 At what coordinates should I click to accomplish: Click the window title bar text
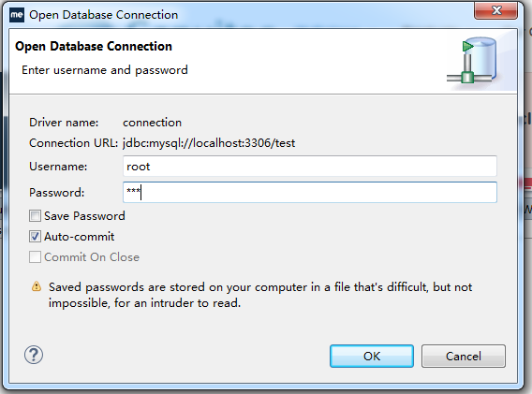pyautogui.click(x=103, y=15)
